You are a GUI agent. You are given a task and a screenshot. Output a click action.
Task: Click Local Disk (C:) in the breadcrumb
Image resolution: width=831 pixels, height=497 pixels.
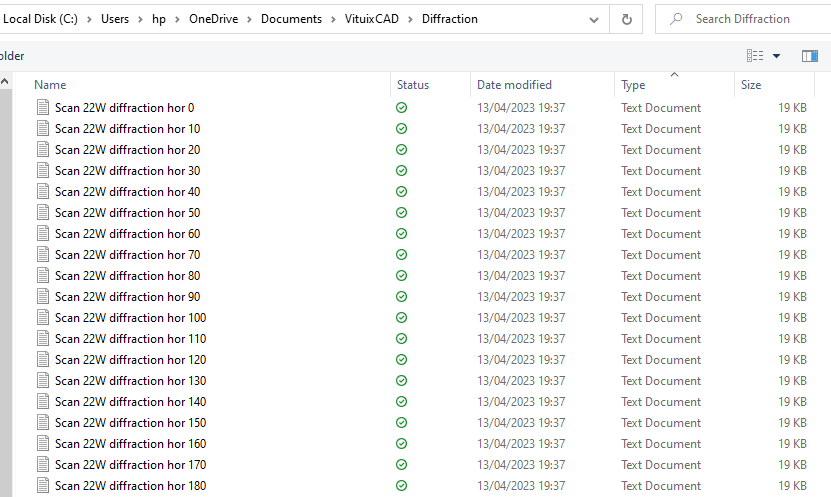pos(40,19)
